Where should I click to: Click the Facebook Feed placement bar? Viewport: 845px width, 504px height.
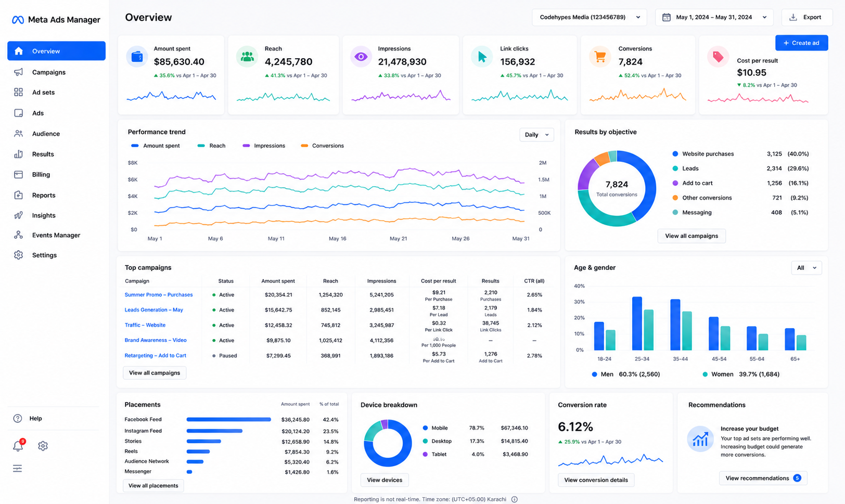click(x=229, y=419)
